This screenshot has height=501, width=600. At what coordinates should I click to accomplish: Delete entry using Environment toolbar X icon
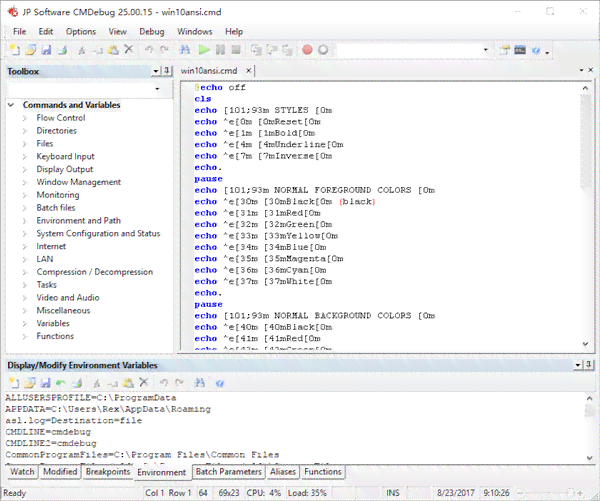(x=144, y=382)
